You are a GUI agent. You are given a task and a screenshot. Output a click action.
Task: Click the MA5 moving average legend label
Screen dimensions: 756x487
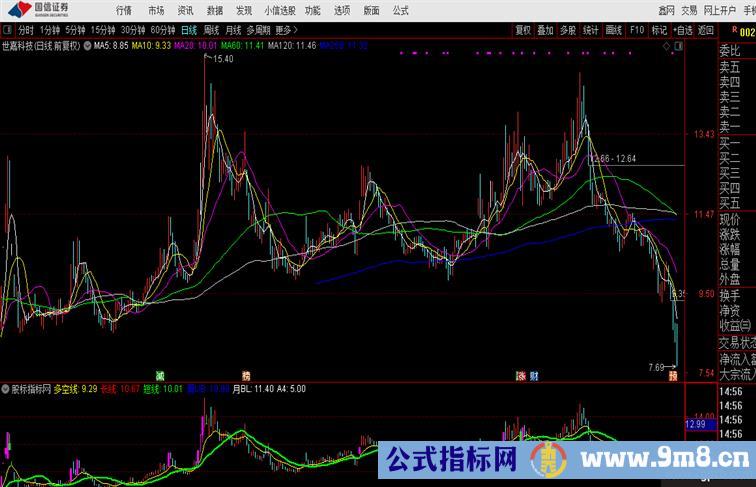(x=110, y=46)
